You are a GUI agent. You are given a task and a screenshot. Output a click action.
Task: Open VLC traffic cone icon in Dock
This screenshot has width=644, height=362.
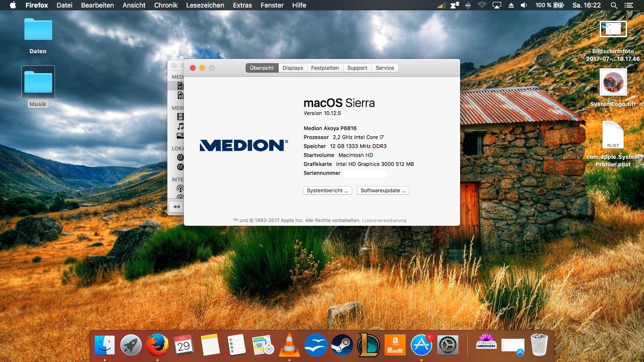tap(289, 346)
